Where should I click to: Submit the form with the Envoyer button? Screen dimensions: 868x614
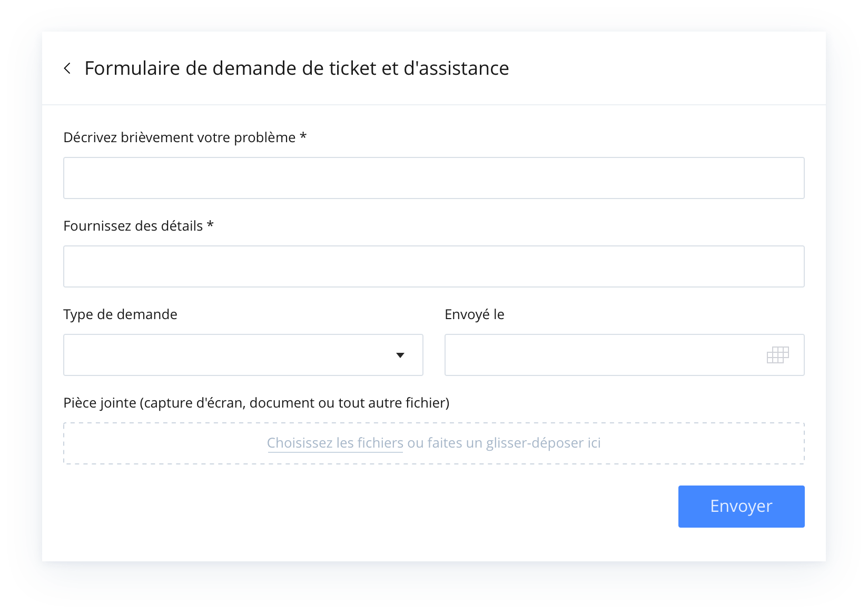point(741,507)
